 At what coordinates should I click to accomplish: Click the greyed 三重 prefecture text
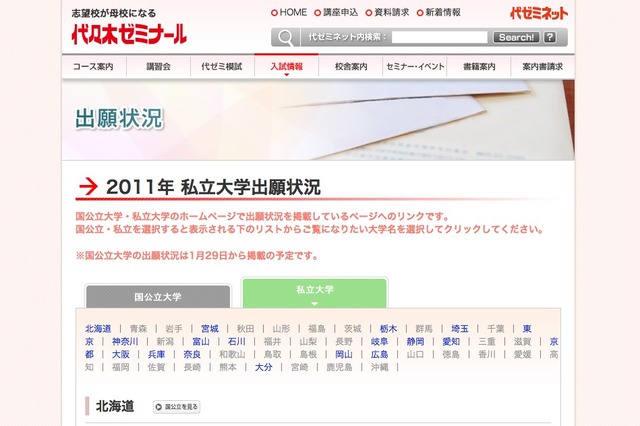coord(487,342)
